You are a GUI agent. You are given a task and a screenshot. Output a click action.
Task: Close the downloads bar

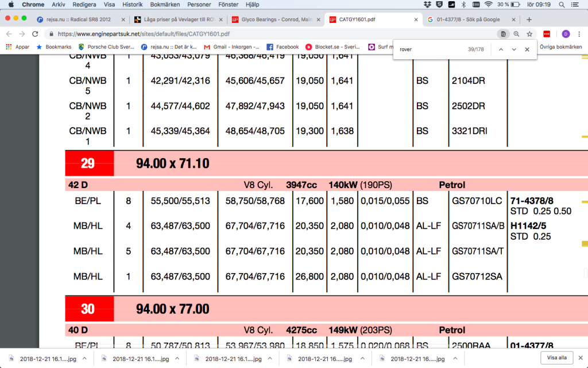tap(581, 358)
